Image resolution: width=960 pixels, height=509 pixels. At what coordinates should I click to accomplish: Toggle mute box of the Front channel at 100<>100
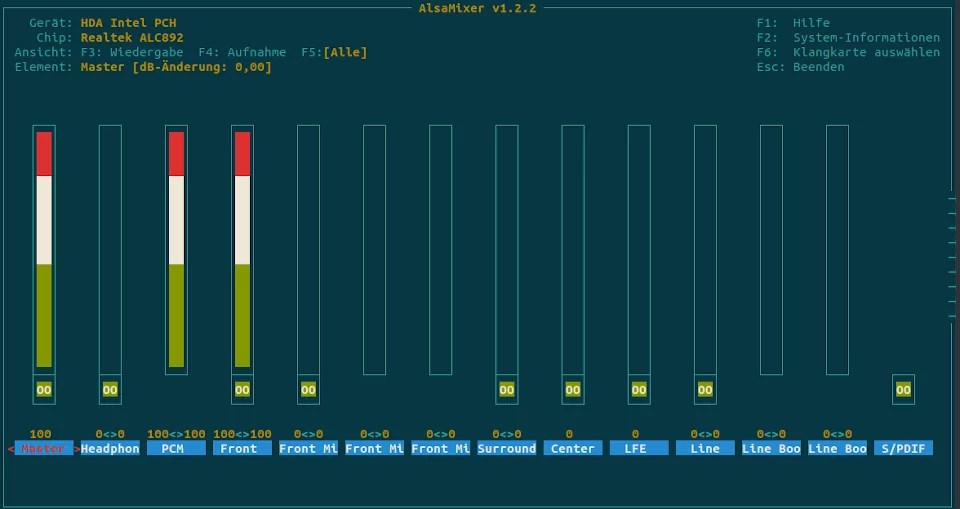(x=242, y=390)
